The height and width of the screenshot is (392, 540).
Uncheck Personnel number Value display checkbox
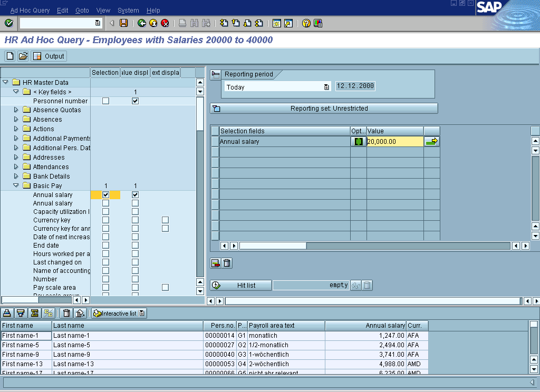[x=136, y=101]
